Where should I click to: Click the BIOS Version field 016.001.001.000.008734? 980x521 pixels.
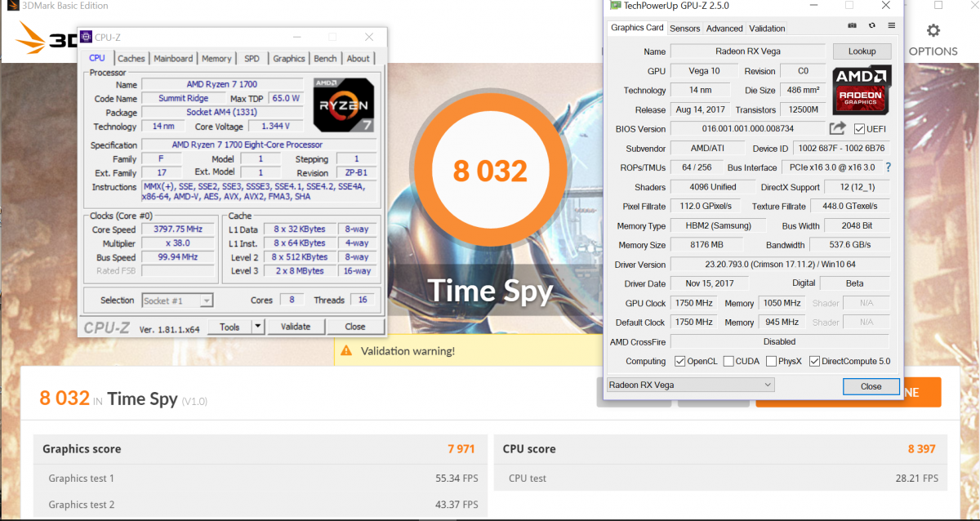coord(748,129)
